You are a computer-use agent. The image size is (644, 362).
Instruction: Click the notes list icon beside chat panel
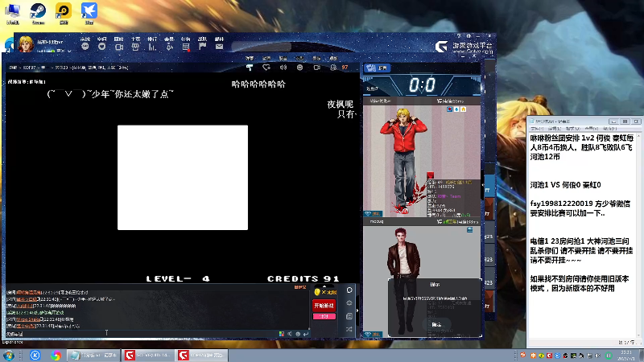coord(349,316)
